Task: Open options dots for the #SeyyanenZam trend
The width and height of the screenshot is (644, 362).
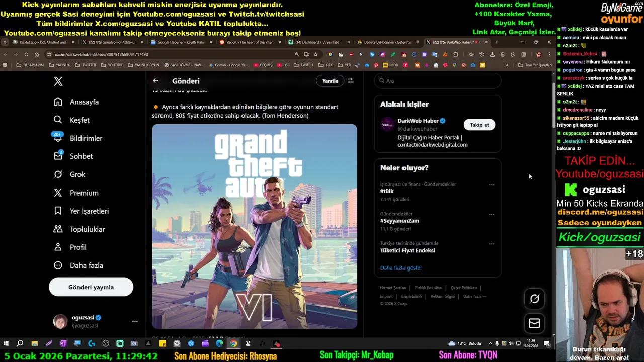Action: pyautogui.click(x=492, y=214)
